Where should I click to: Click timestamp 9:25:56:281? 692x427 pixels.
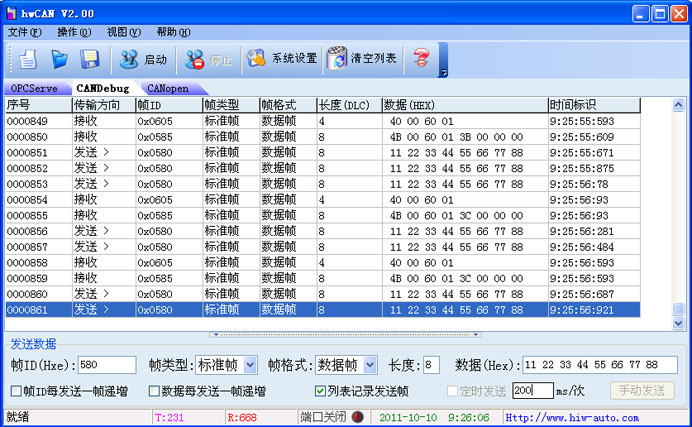pos(582,231)
